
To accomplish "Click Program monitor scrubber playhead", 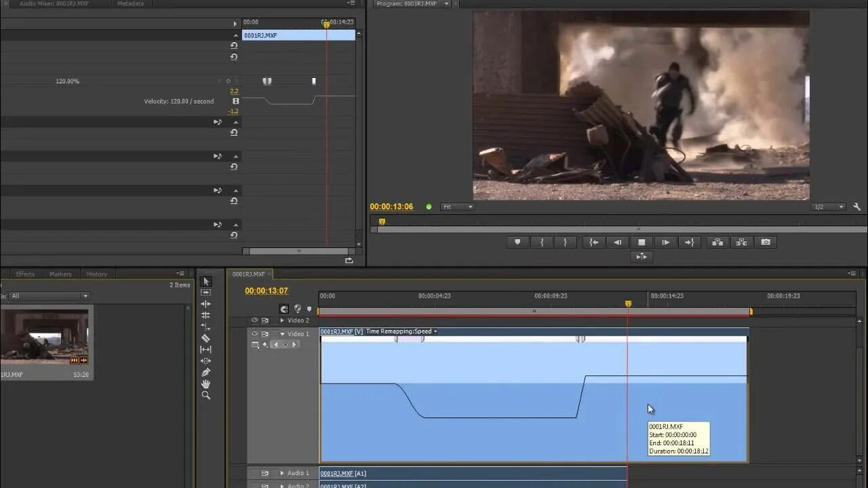I will pos(382,222).
